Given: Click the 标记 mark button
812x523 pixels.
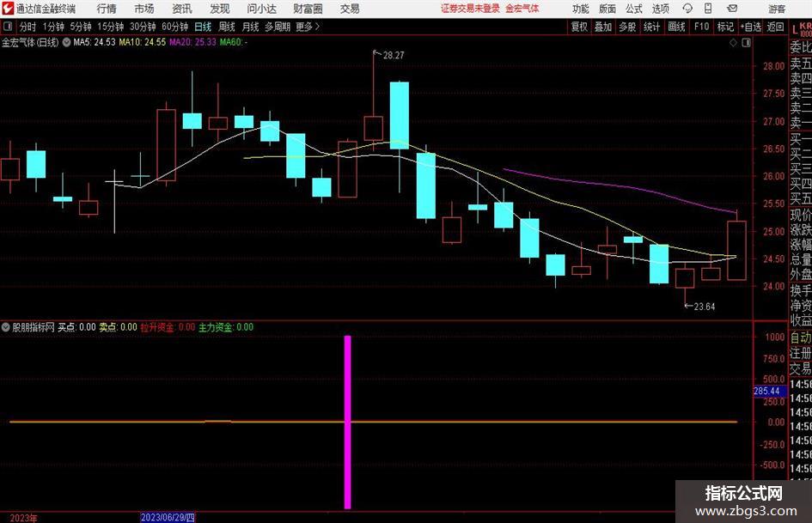Looking at the screenshot, I should pyautogui.click(x=725, y=27).
